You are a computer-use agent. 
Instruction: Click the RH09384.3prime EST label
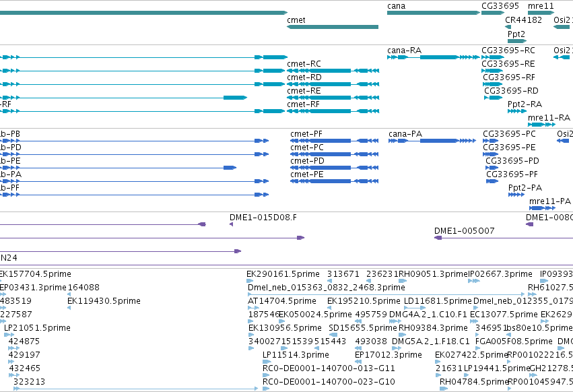coord(433,327)
